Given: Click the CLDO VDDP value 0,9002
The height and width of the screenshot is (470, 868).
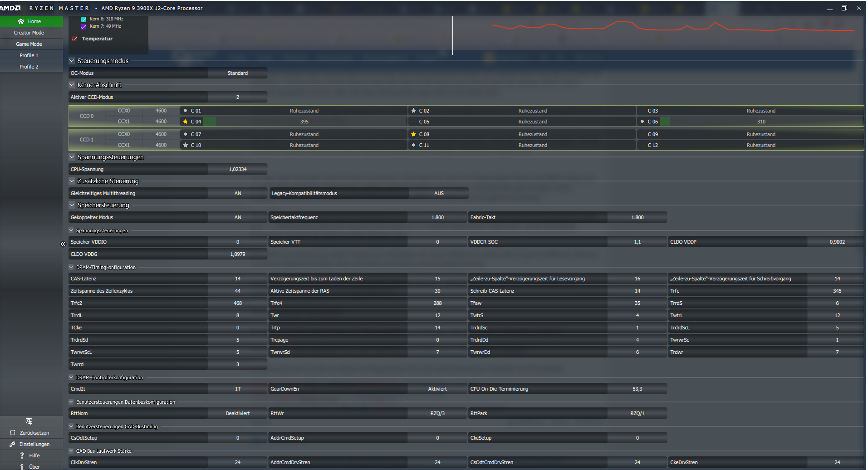Looking at the screenshot, I should 837,242.
